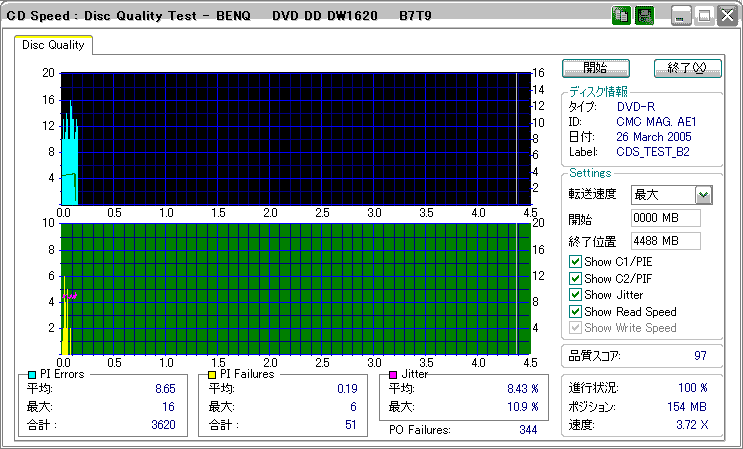Uncheck the Show Jitter option

coord(575,295)
